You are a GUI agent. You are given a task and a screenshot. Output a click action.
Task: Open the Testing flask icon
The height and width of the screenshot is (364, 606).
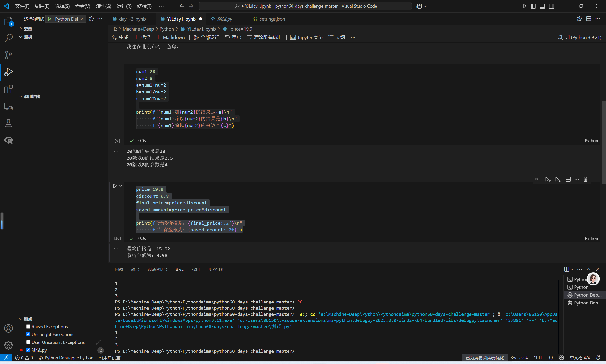pos(8,123)
